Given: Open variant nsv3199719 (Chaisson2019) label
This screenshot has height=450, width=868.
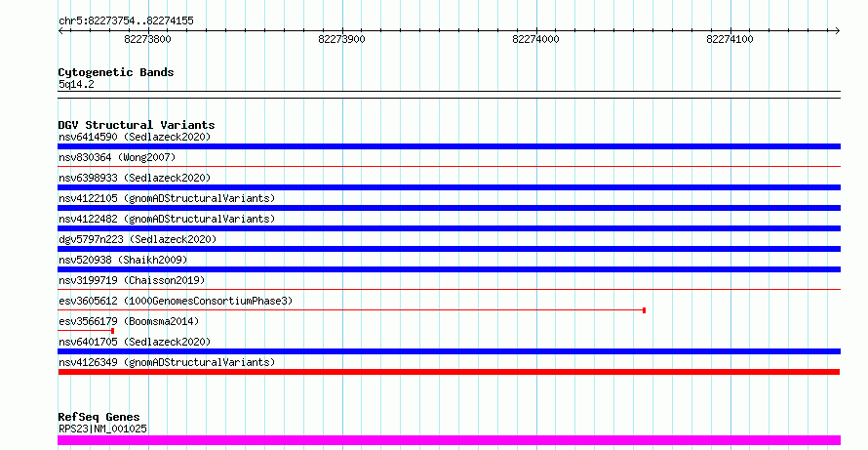Looking at the screenshot, I should click(x=132, y=280).
